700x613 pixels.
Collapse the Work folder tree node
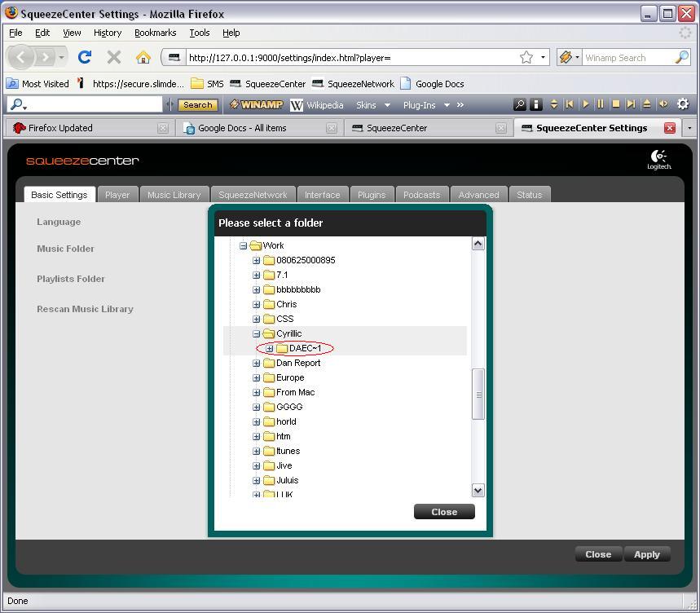pos(243,245)
